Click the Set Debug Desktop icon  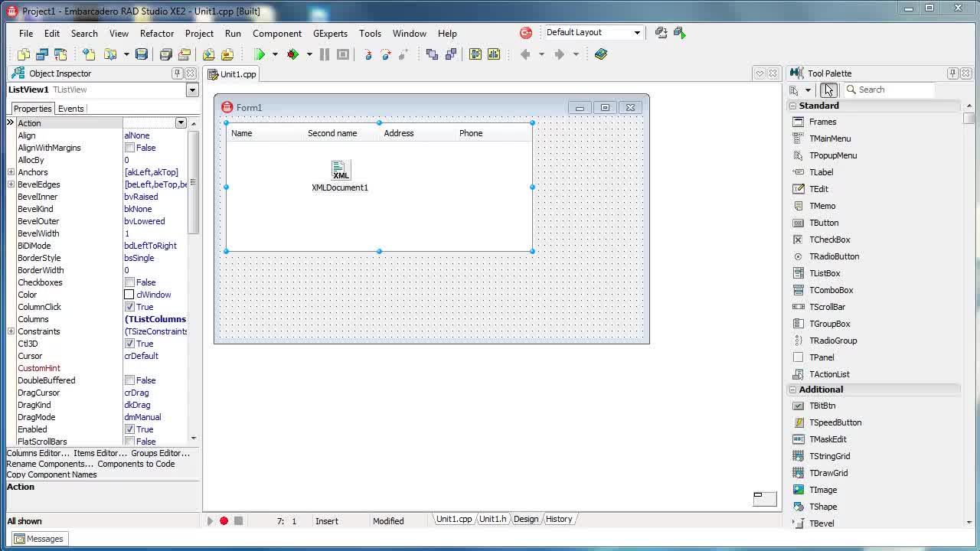pyautogui.click(x=680, y=33)
